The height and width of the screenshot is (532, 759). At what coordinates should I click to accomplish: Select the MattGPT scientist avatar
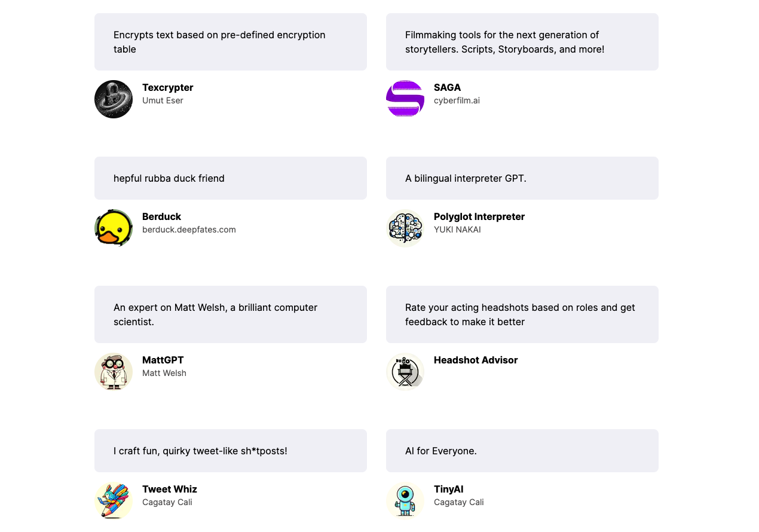(114, 372)
